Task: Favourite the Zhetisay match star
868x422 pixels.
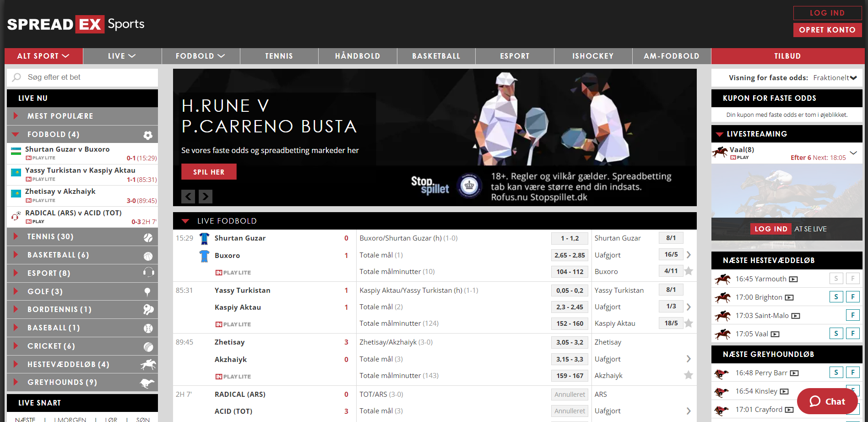Action: click(x=688, y=375)
